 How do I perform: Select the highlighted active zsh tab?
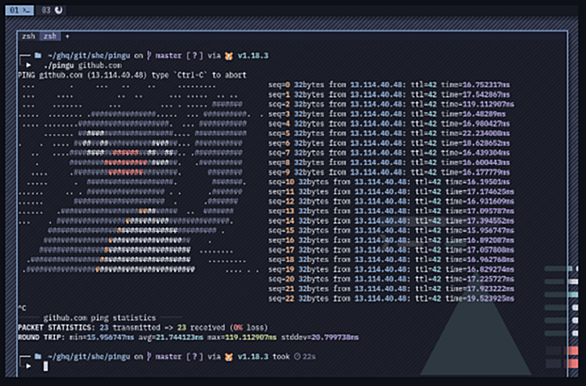point(50,36)
